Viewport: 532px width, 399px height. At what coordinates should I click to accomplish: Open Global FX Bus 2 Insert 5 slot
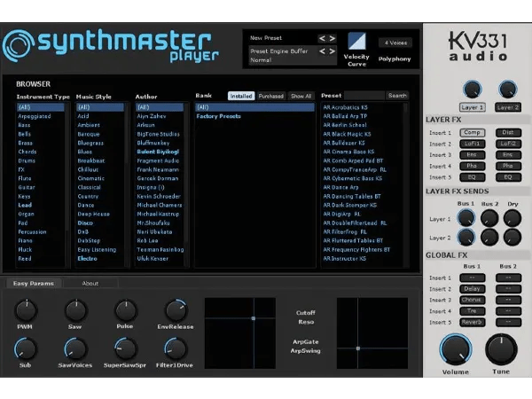(x=508, y=323)
